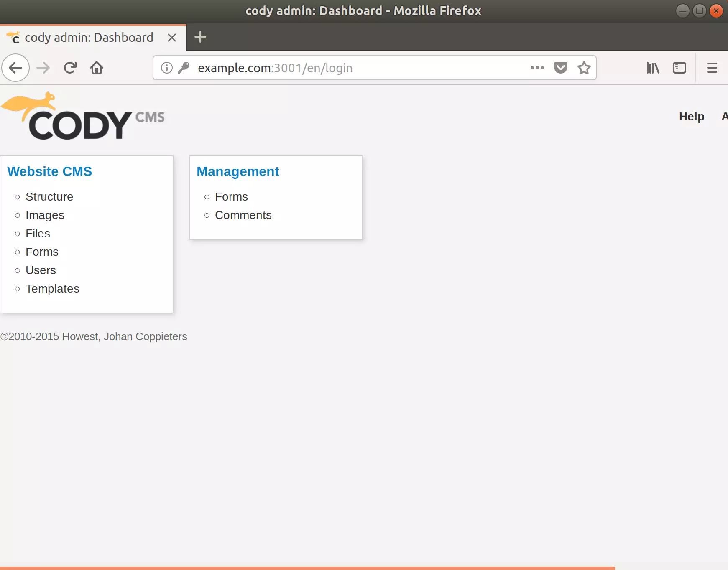The width and height of the screenshot is (728, 570).
Task: Click the forward navigation arrow
Action: (43, 68)
